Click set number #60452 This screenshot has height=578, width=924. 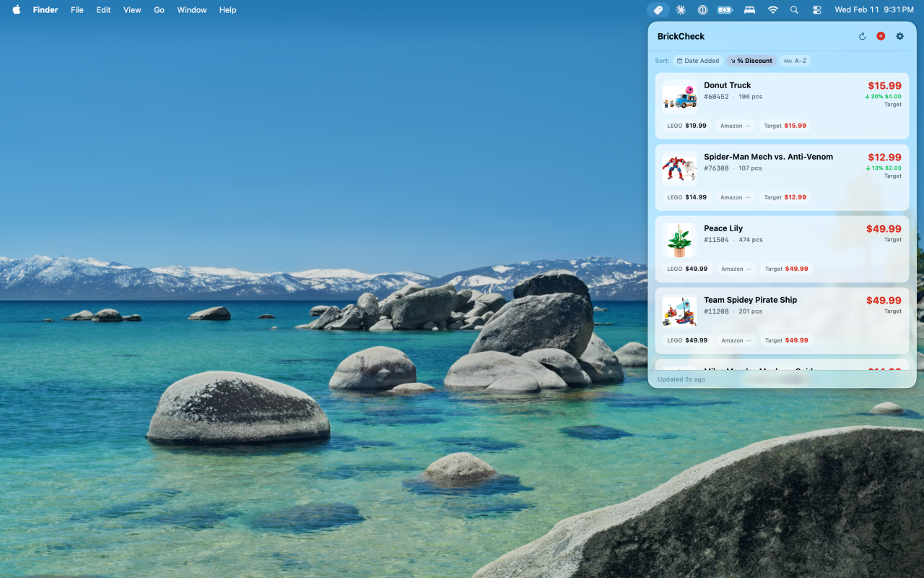coord(716,97)
